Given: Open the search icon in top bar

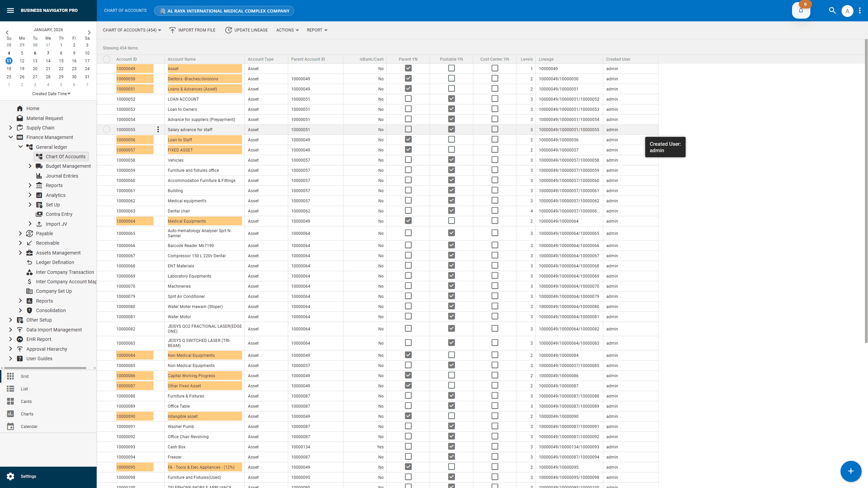Looking at the screenshot, I should click(832, 11).
